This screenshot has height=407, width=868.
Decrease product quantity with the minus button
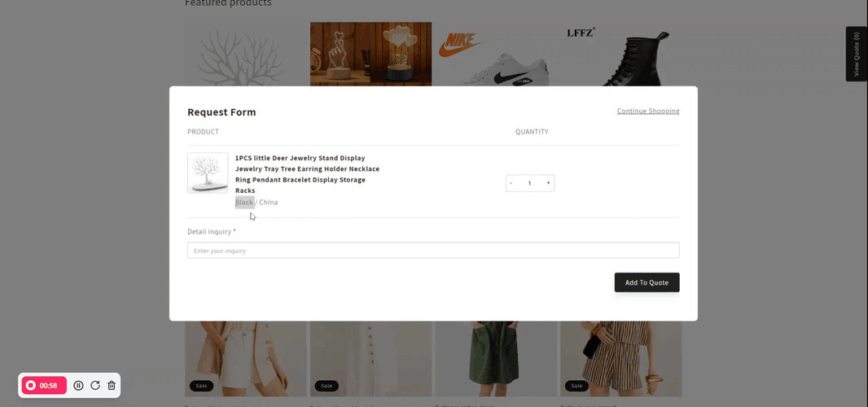[511, 183]
